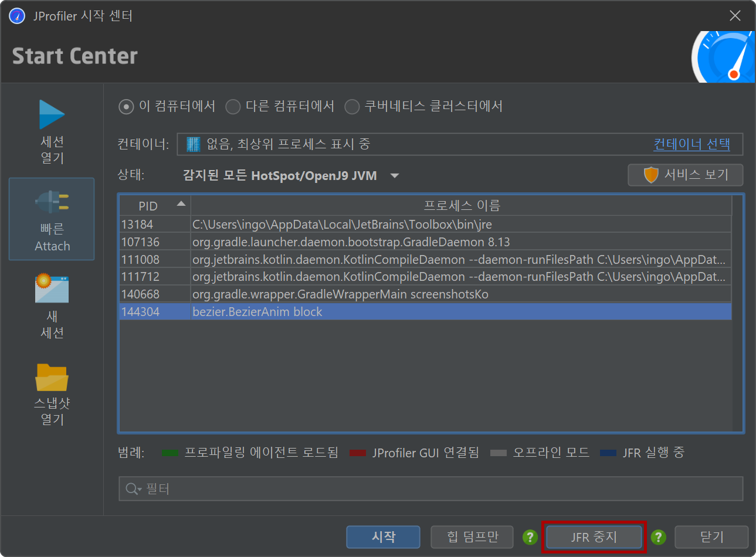The width and height of the screenshot is (756, 557).
Task: Click the help icon beside JFR 중지
Action: [659, 537]
